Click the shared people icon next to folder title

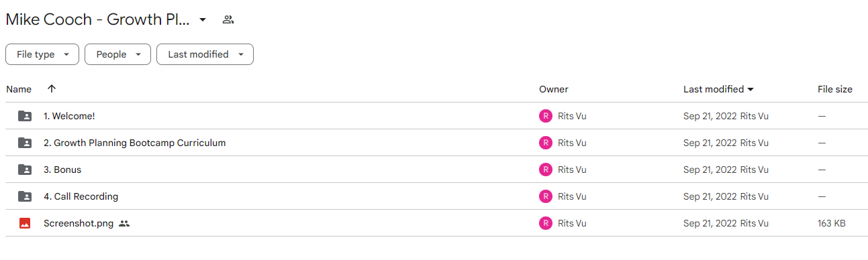[228, 20]
